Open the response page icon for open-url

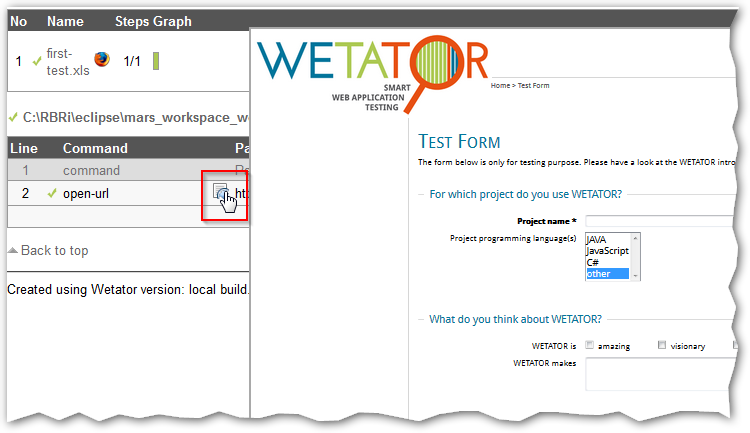click(x=220, y=192)
